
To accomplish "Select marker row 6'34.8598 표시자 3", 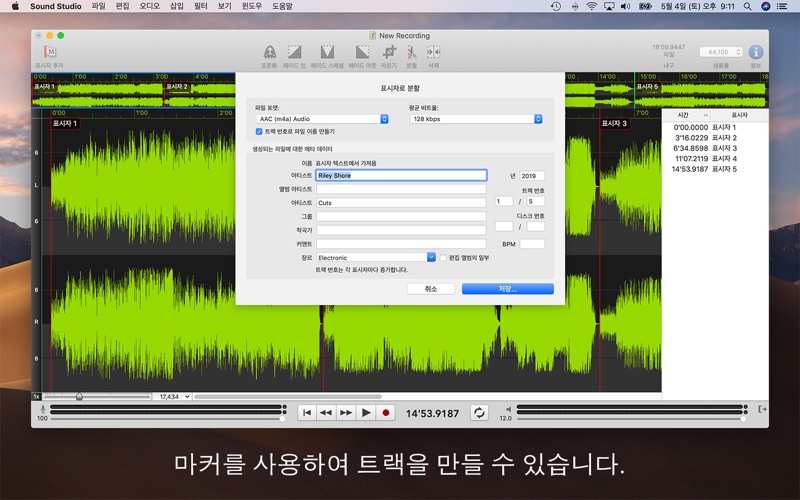I will [715, 148].
